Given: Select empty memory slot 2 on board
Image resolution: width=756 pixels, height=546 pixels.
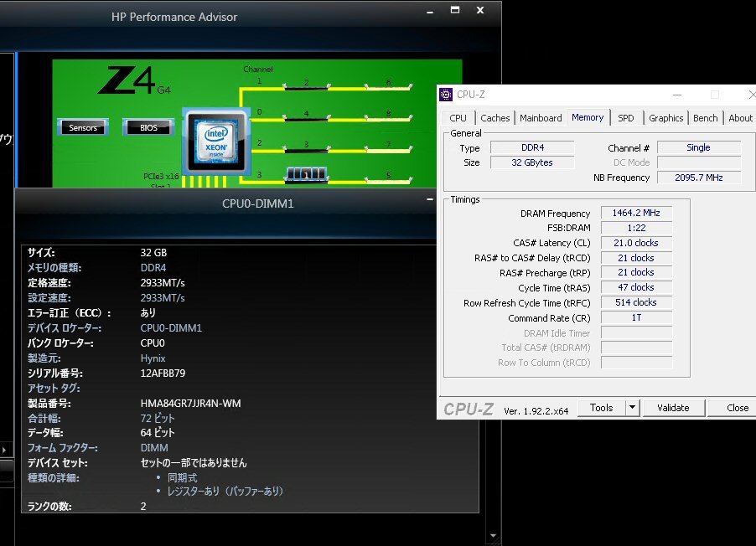Looking at the screenshot, I should pyautogui.click(x=307, y=85).
